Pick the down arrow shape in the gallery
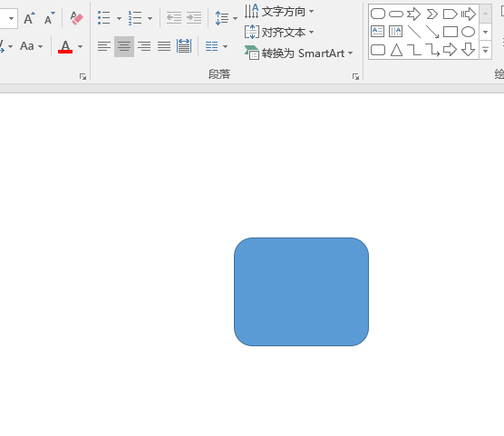Image resolution: width=504 pixels, height=436 pixels. (x=468, y=50)
